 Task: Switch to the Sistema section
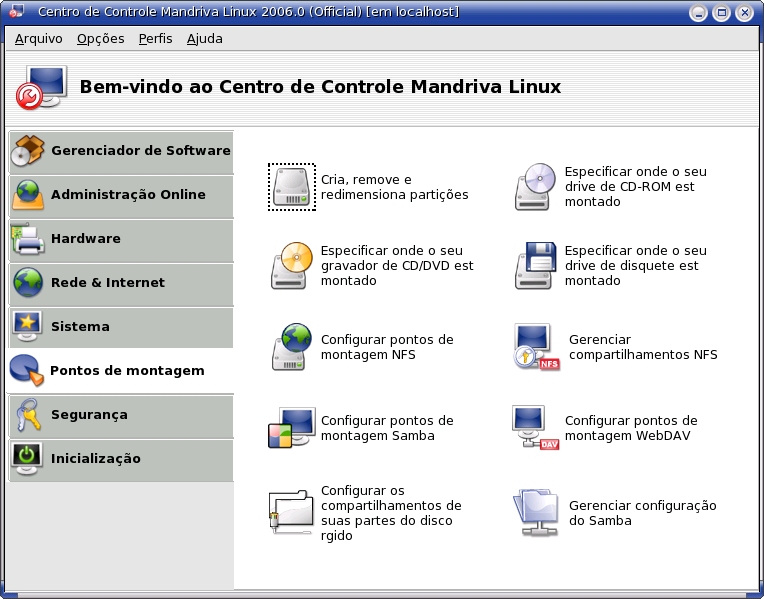tap(121, 328)
